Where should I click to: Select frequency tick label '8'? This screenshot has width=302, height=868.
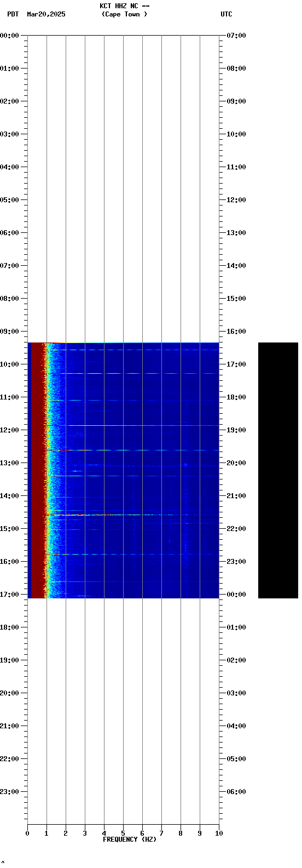pyautogui.click(x=181, y=833)
